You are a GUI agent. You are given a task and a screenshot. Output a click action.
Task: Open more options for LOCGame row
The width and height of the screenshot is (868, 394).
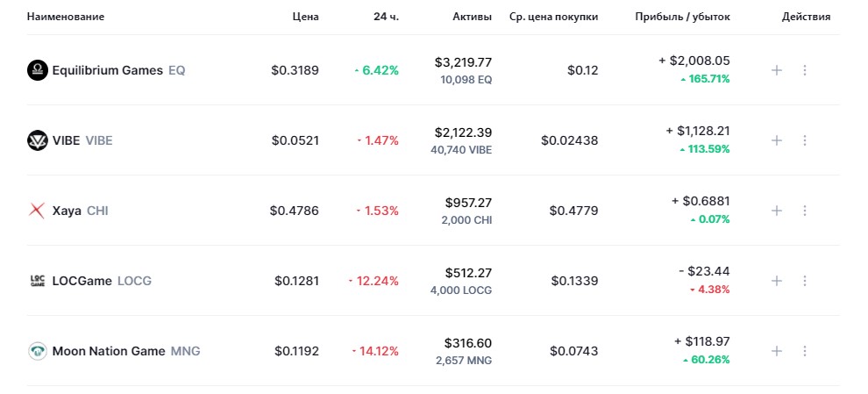[x=805, y=281]
